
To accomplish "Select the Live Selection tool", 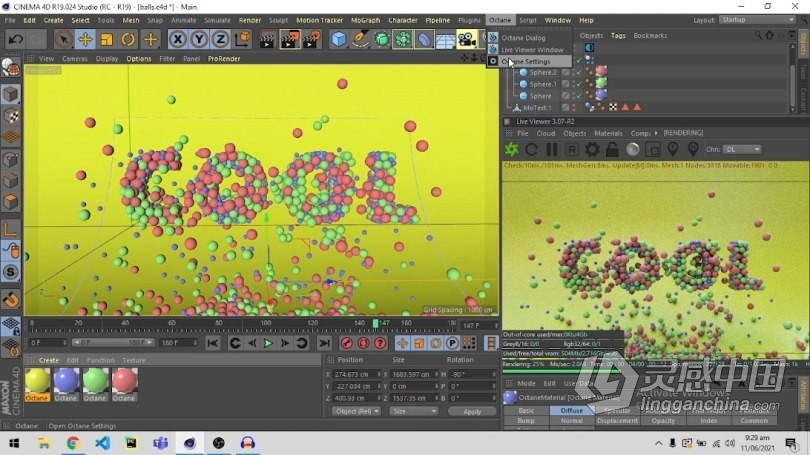I will pyautogui.click(x=64, y=39).
